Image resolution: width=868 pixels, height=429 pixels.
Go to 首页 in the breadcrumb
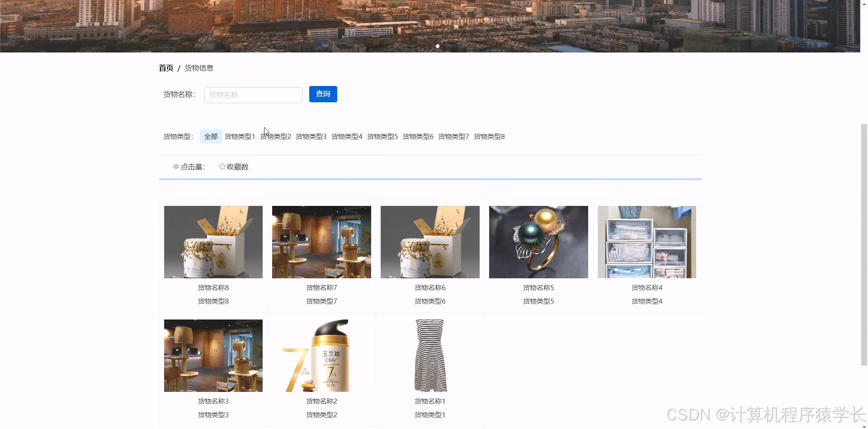pos(166,68)
